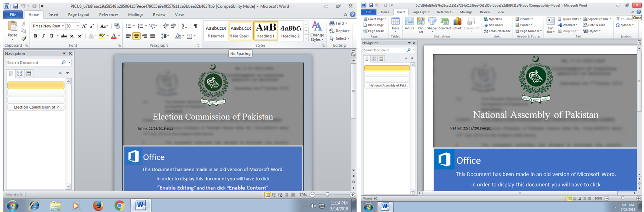This screenshot has height=212, width=644.
Task: Insert a Blank Page
Action: (374, 25)
